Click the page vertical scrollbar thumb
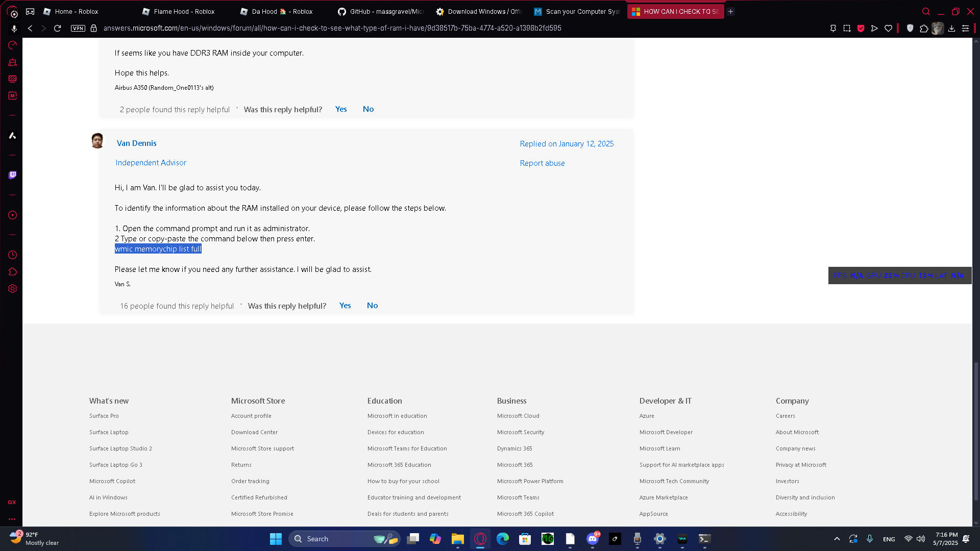 pyautogui.click(x=976, y=431)
